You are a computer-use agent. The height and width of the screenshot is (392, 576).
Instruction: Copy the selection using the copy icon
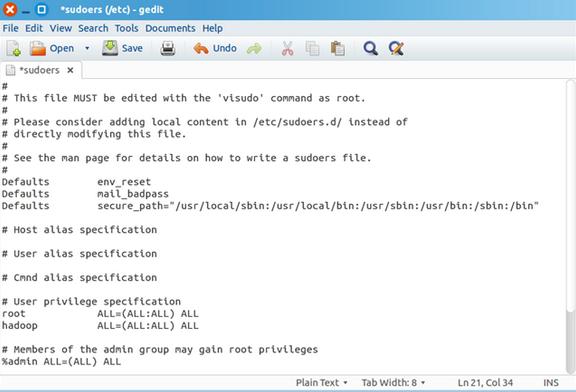[312, 48]
